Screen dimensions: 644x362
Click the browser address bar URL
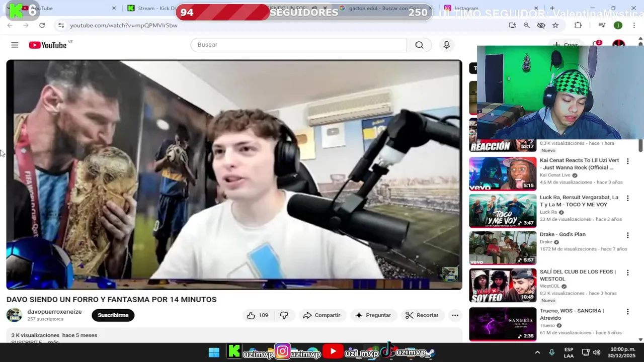click(x=124, y=25)
